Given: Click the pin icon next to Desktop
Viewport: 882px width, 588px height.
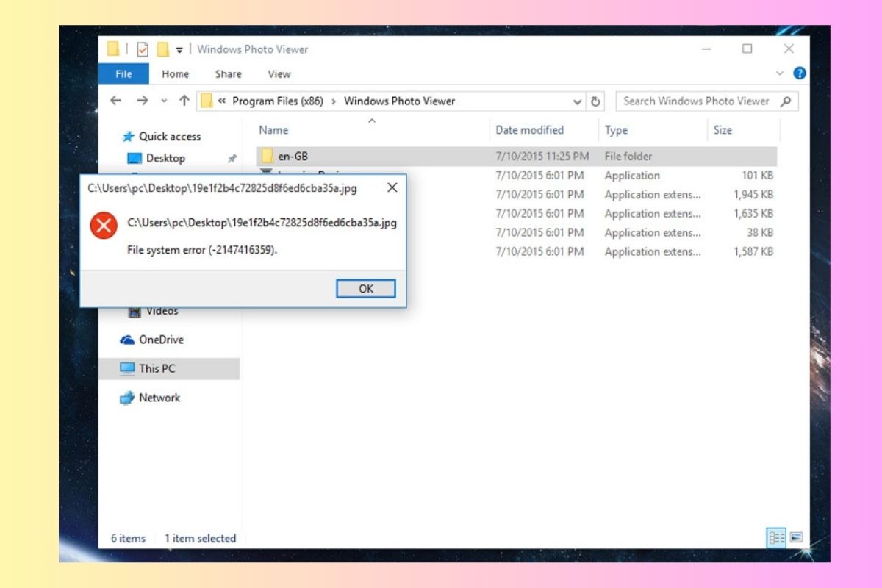Looking at the screenshot, I should [x=232, y=158].
